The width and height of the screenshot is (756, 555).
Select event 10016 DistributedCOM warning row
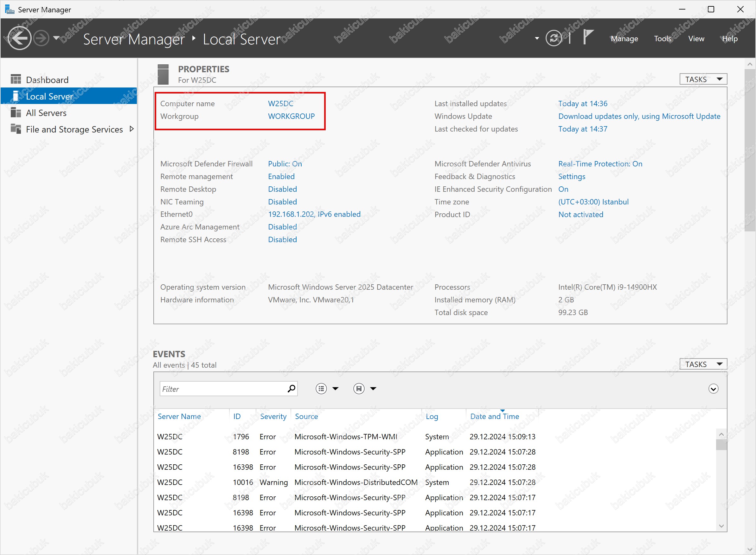(435, 482)
